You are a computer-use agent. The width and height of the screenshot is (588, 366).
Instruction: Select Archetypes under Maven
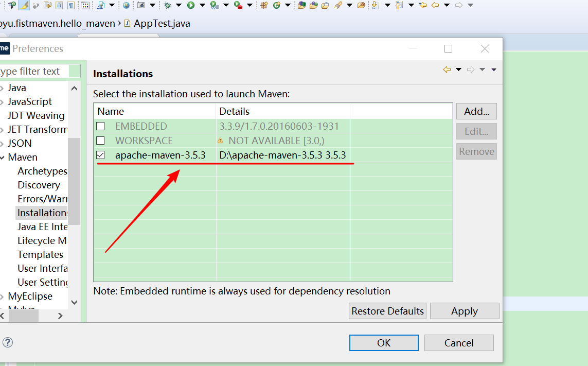42,171
